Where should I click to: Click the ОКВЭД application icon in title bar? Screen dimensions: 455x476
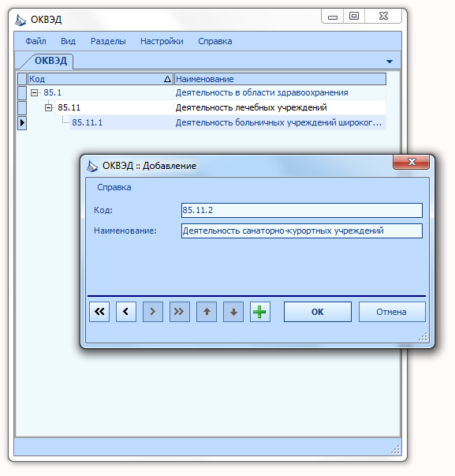(21, 20)
